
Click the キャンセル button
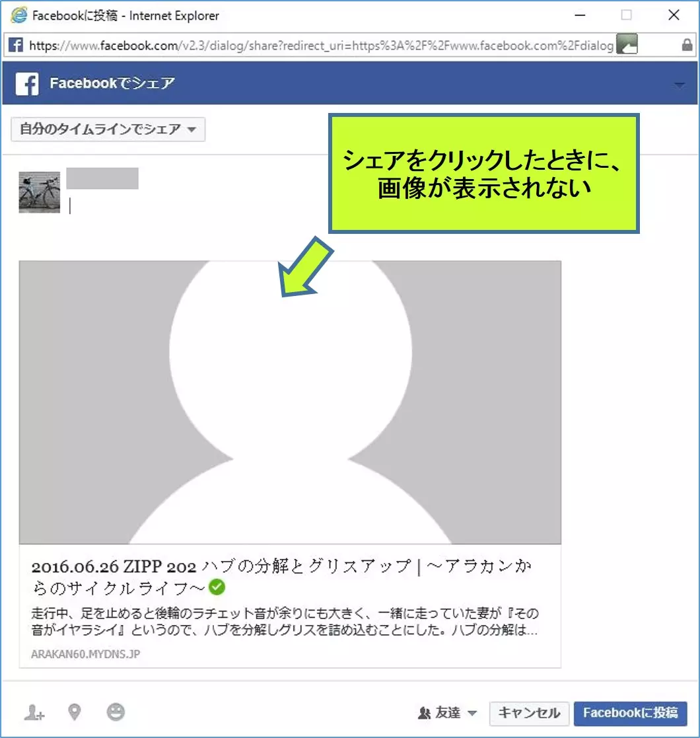529,714
